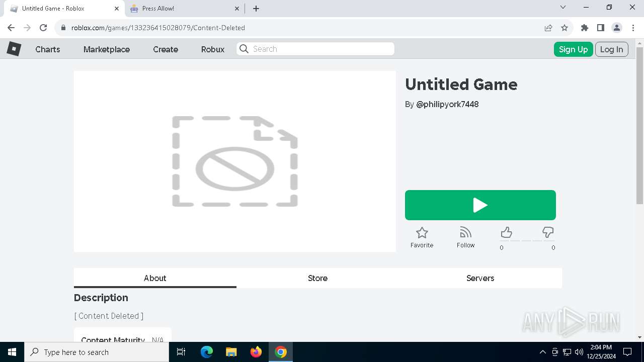This screenshot has width=644, height=362.
Task: Open network status in tray
Action: pos(567,352)
